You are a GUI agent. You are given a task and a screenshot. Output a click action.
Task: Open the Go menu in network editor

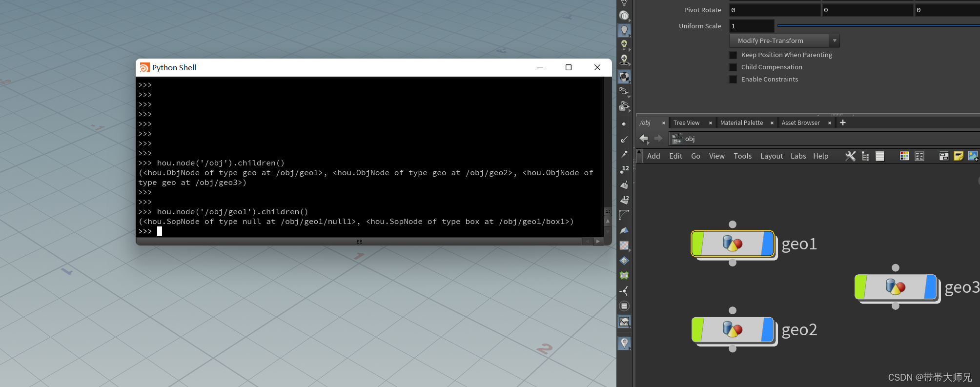(695, 156)
